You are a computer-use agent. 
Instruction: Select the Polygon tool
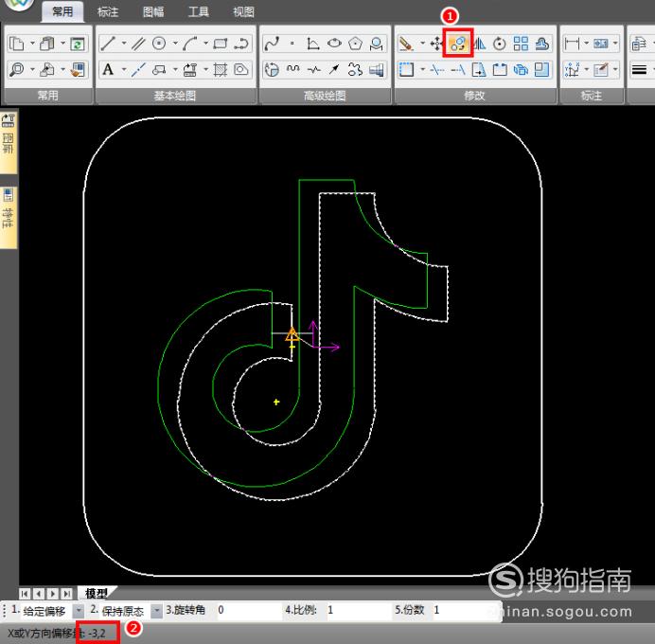pos(356,43)
